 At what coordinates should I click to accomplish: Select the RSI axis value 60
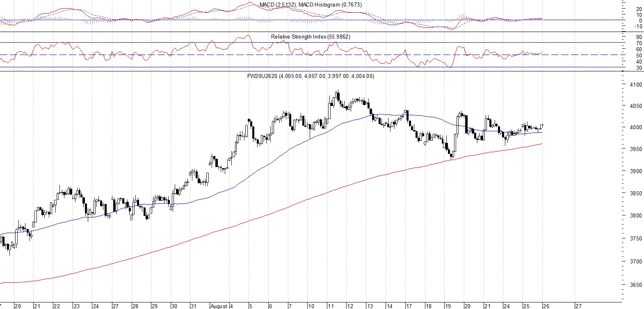coord(639,50)
